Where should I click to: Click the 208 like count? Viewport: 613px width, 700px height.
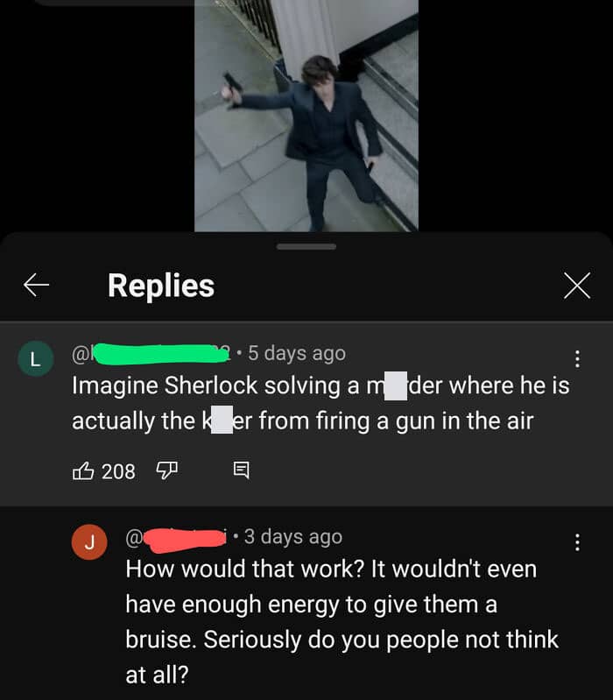118,471
